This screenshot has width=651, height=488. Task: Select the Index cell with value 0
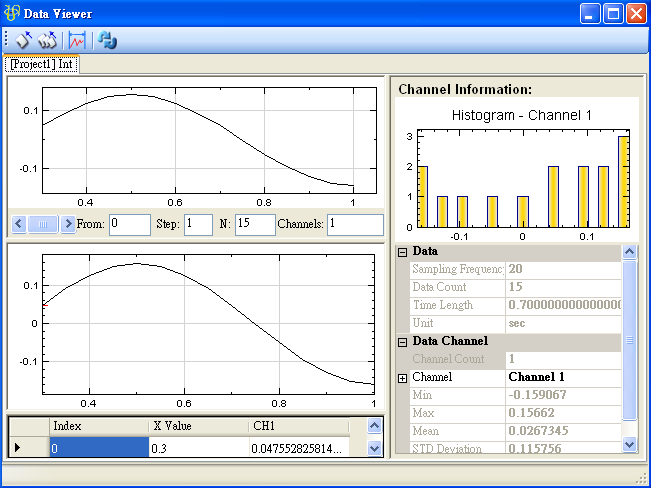click(99, 448)
